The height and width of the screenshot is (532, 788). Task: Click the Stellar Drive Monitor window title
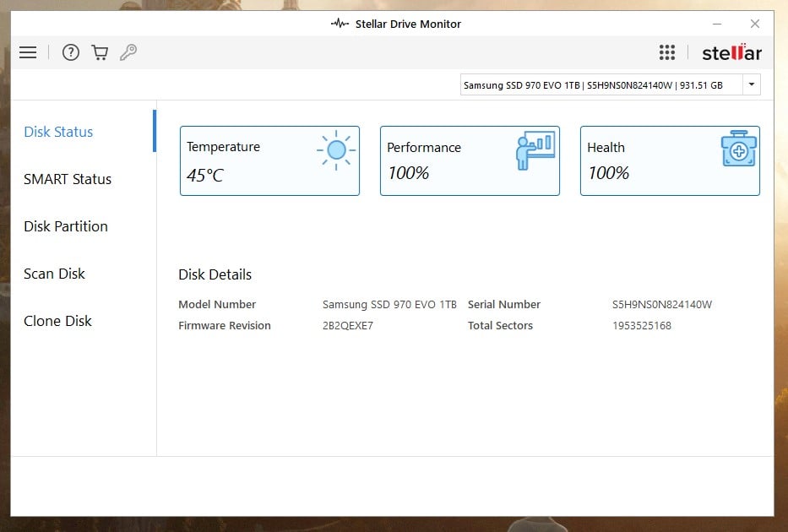[x=408, y=24]
